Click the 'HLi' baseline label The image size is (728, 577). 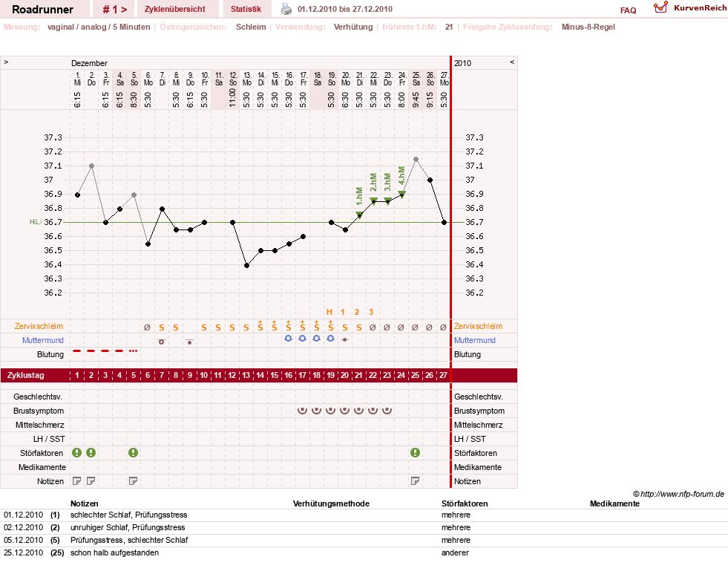[36, 222]
